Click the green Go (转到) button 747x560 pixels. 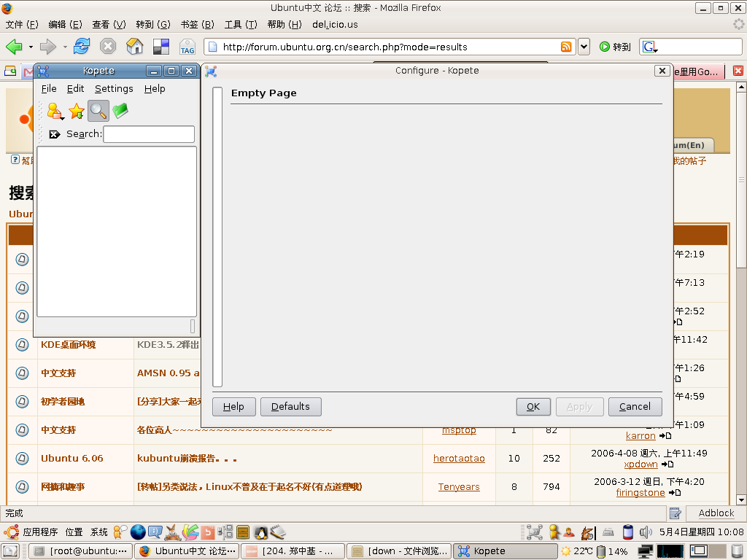coord(615,47)
